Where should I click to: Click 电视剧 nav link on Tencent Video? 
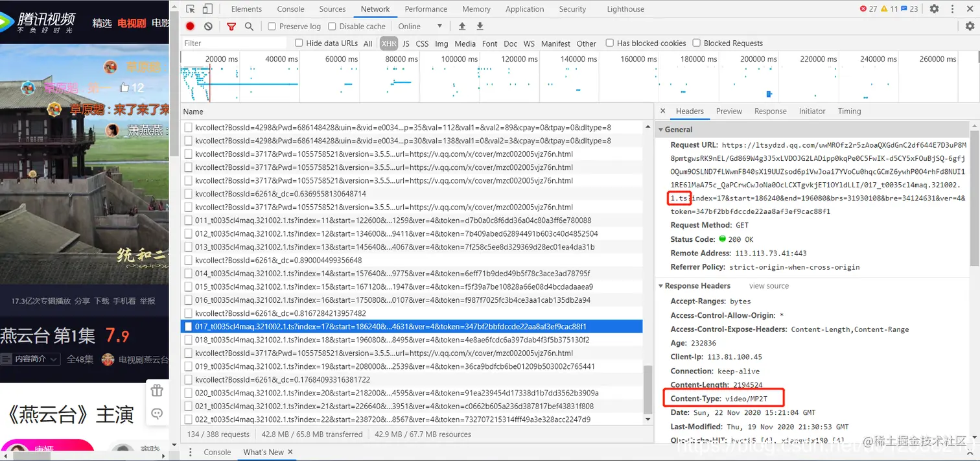pyautogui.click(x=132, y=23)
